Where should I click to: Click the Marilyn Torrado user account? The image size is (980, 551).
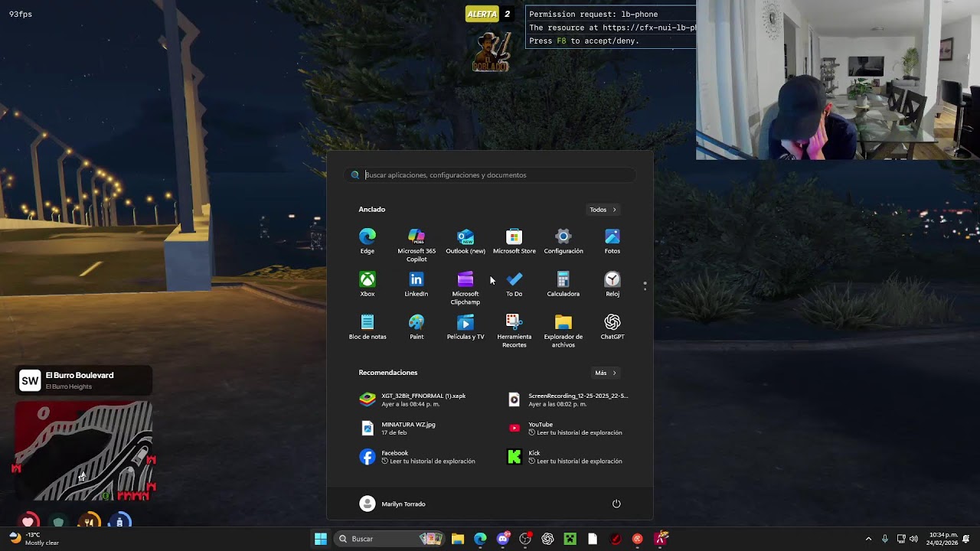point(393,504)
